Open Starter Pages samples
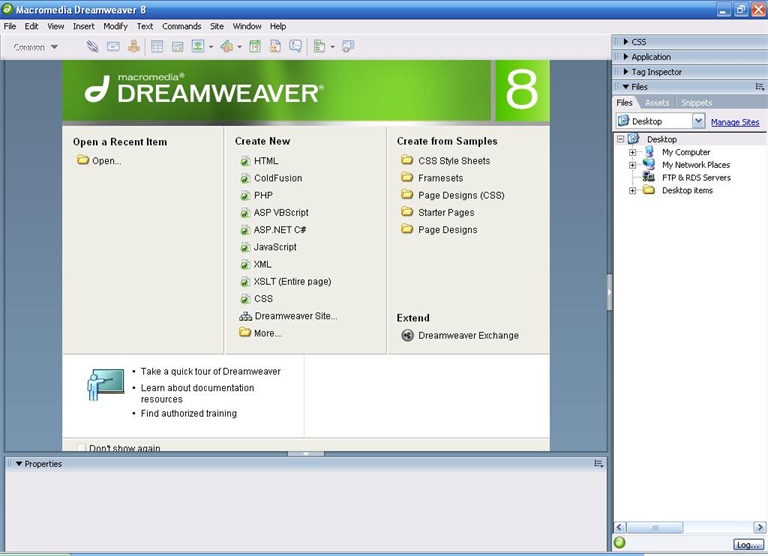 [446, 213]
